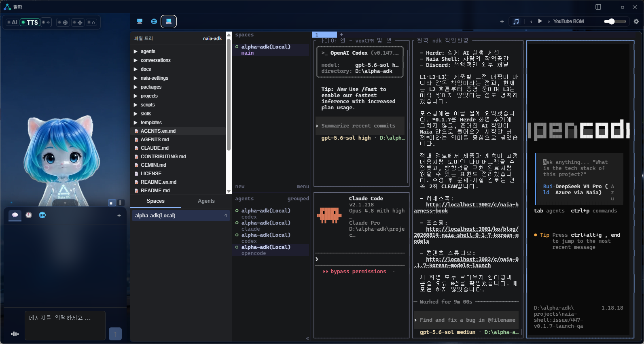Image resolution: width=644 pixels, height=344 pixels.
Task: Open CONTRIBUTING.md file
Action: point(178,157)
